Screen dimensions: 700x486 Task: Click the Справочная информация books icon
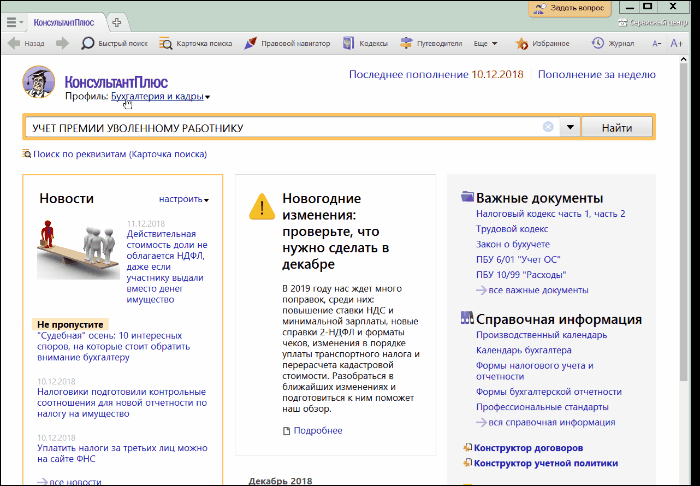coord(467,318)
